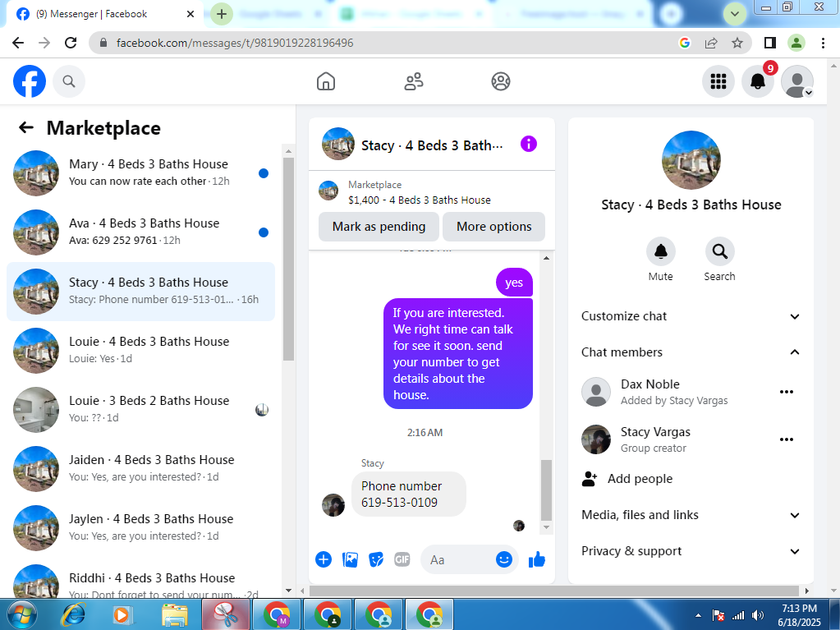
Task: Attach a photo file icon
Action: 350,560
